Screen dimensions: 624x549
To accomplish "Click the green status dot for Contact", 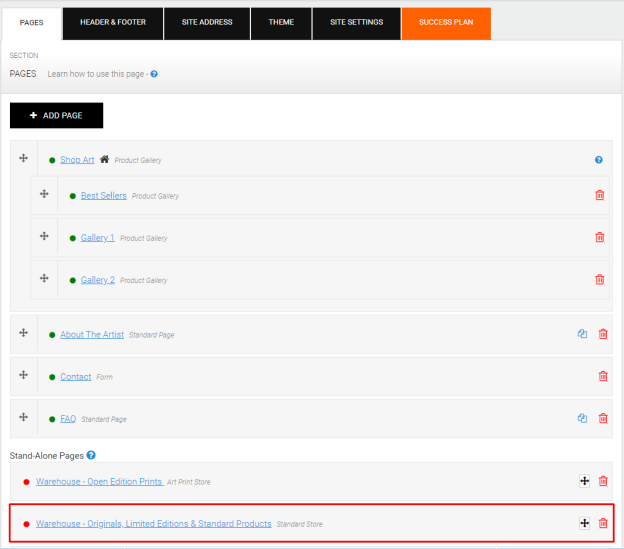I will click(52, 377).
